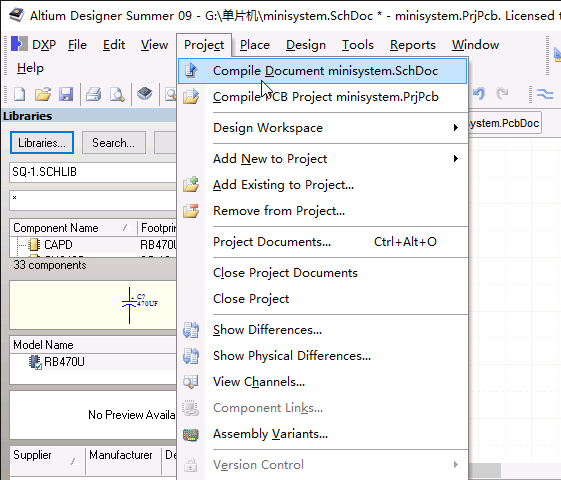
Task: Choose View Channels
Action: tap(322, 382)
